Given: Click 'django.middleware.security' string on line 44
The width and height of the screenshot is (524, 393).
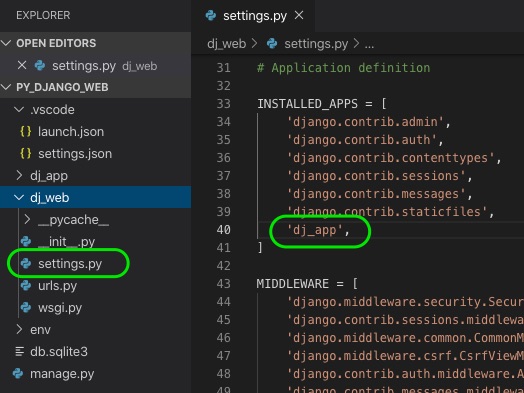Looking at the screenshot, I should click(405, 302).
